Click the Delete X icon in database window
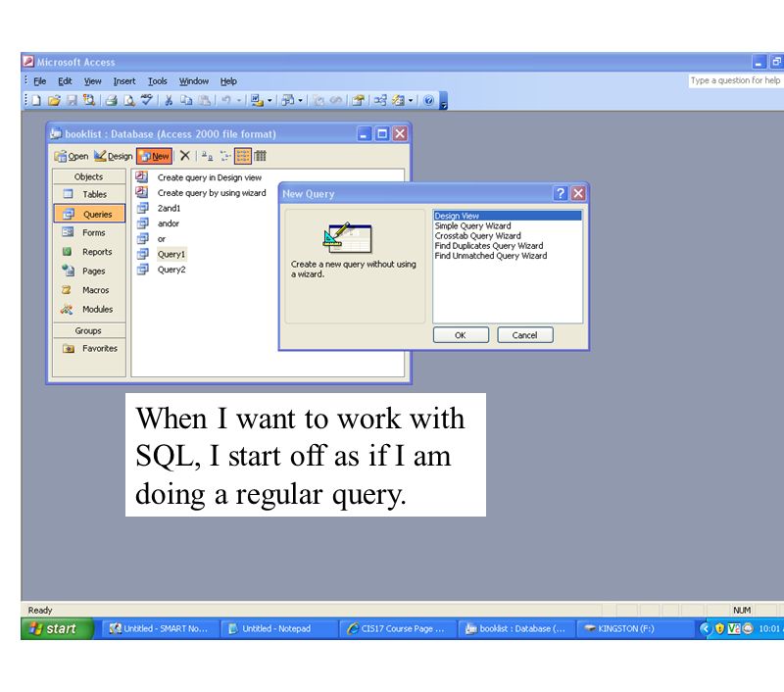This screenshot has width=784, height=692. (184, 156)
